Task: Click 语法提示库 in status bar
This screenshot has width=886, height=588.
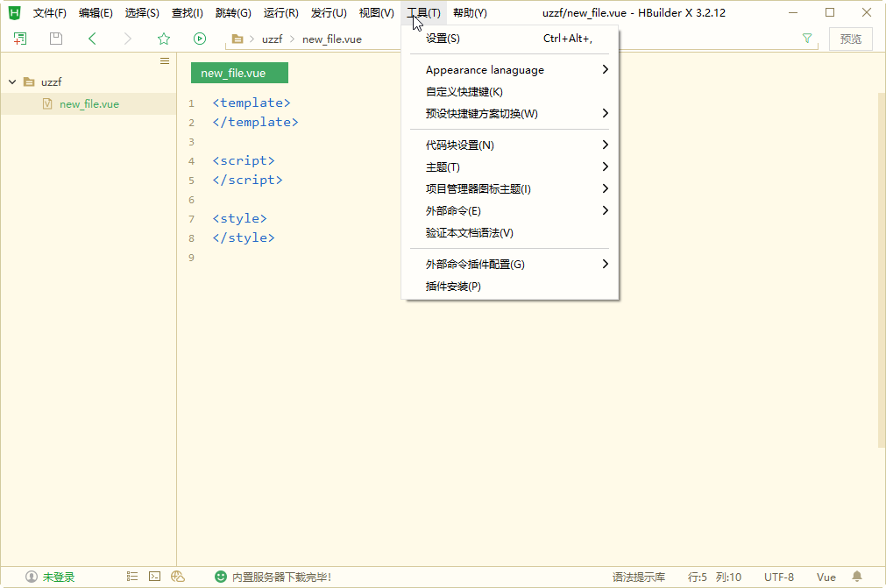Action: pyautogui.click(x=639, y=577)
